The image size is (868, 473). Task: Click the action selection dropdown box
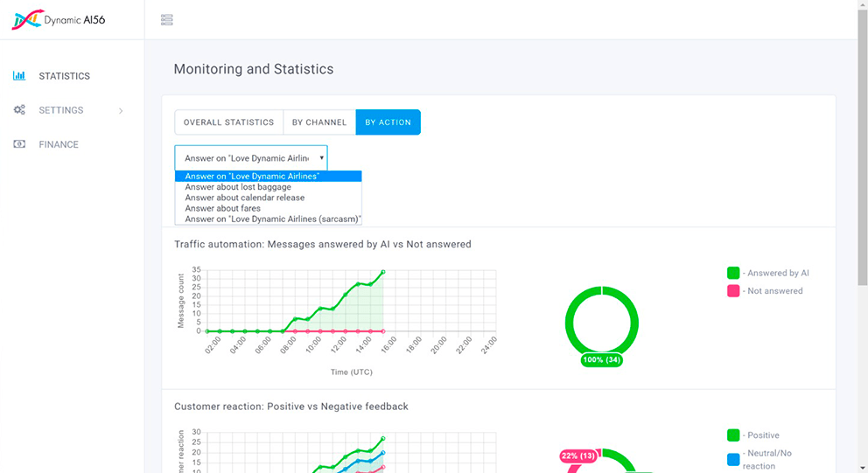[x=251, y=158]
